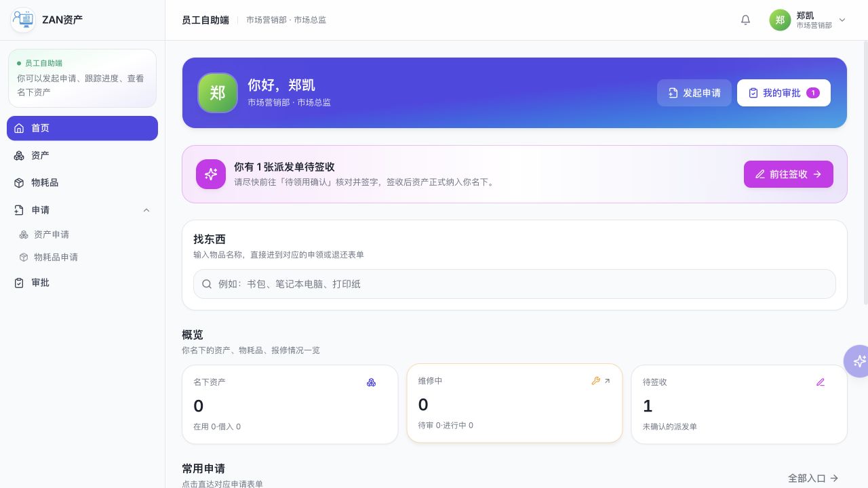Go to 首页 in the sidebar
This screenshot has height=488, width=868.
tap(82, 128)
